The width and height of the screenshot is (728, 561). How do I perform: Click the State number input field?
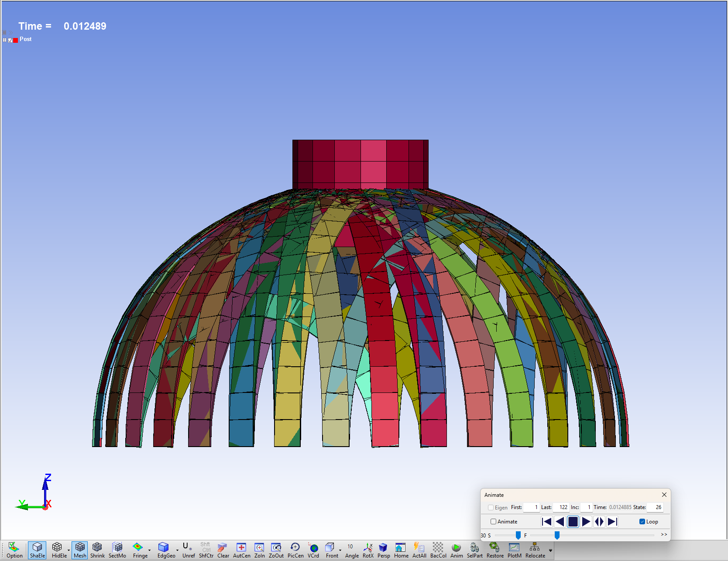point(655,507)
